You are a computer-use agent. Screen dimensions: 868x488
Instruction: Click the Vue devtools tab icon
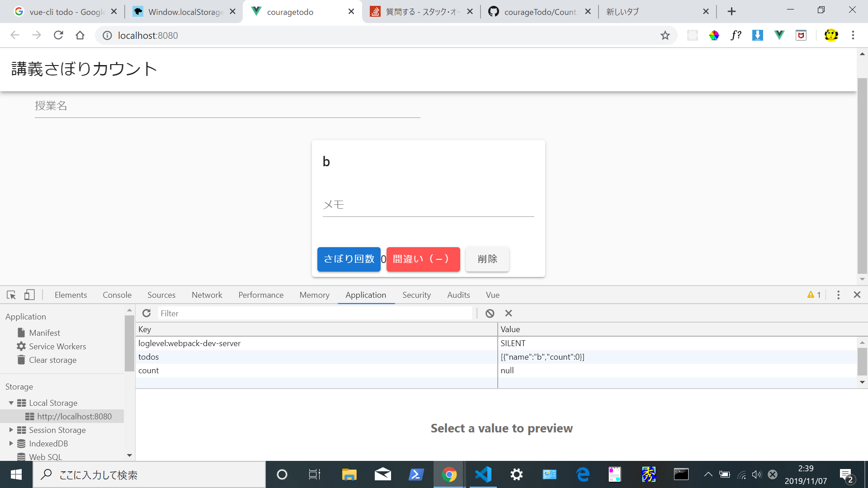click(x=492, y=294)
